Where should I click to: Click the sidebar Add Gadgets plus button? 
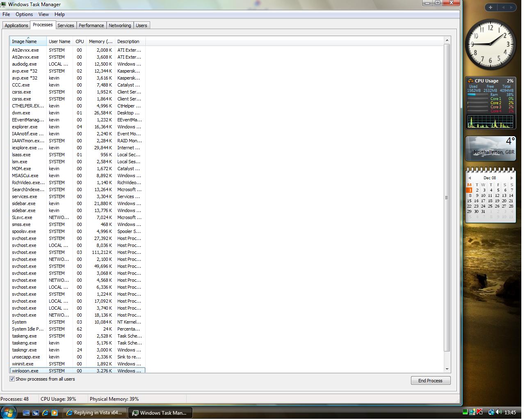(490, 7)
